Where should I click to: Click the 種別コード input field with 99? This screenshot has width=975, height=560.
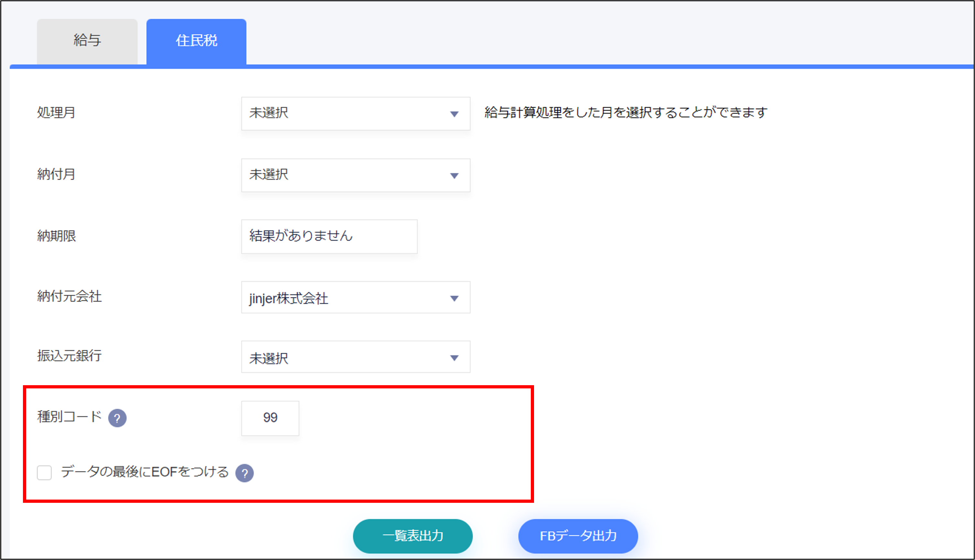click(270, 418)
